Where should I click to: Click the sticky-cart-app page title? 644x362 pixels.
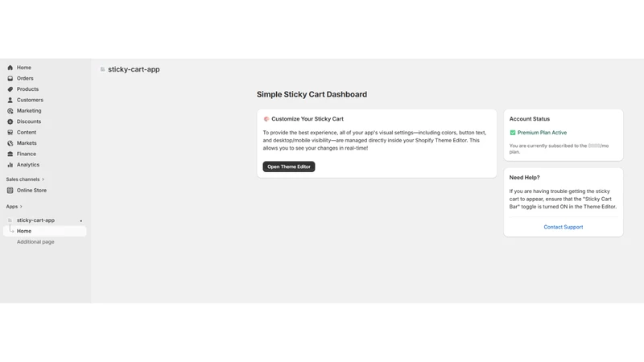pos(134,69)
